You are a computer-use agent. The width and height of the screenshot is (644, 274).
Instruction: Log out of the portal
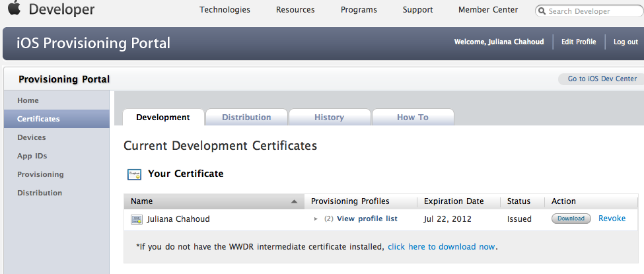626,42
